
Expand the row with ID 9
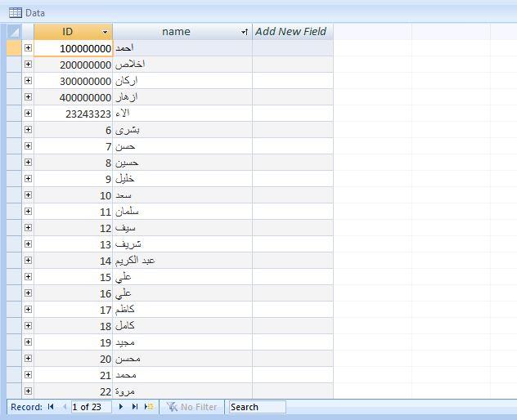click(x=28, y=179)
